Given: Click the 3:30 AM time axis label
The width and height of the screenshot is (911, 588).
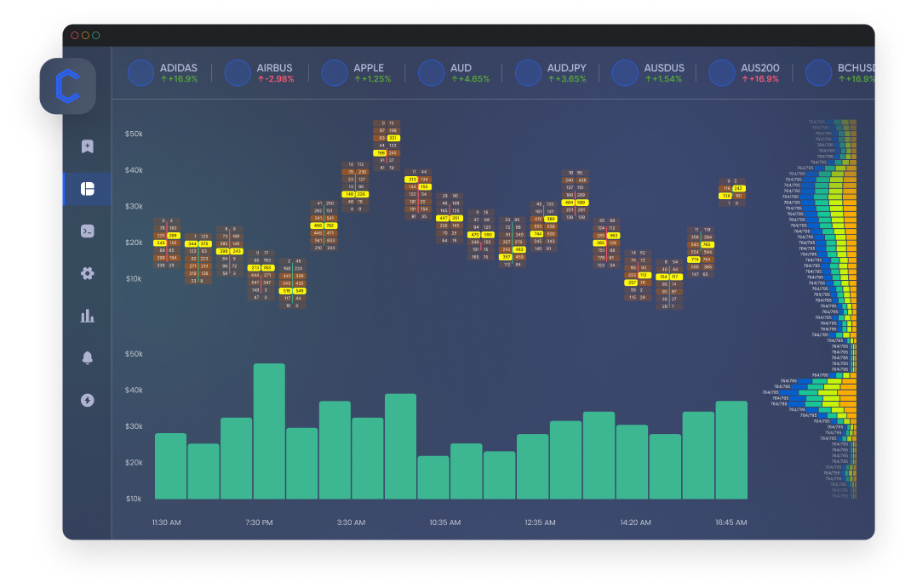Looking at the screenshot, I should [351, 522].
